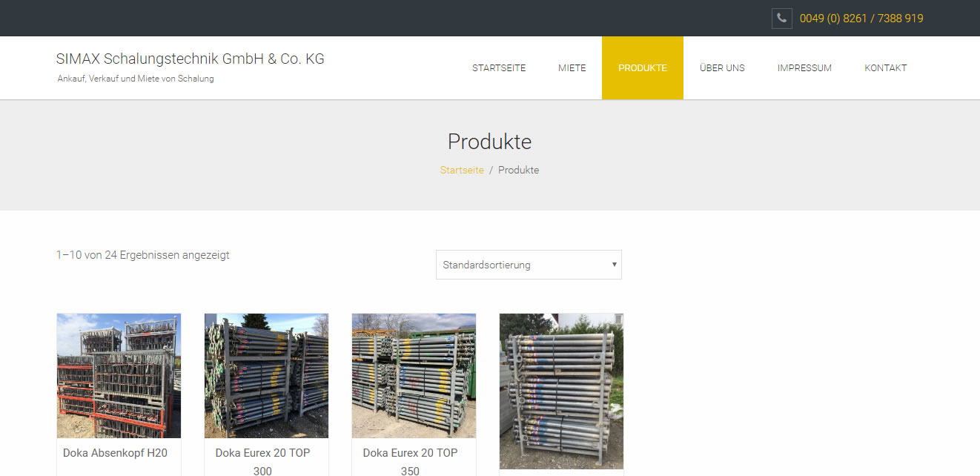Click the tagline Ankauf, Verkauf und Miete von Schalung
980x476 pixels.
click(136, 79)
